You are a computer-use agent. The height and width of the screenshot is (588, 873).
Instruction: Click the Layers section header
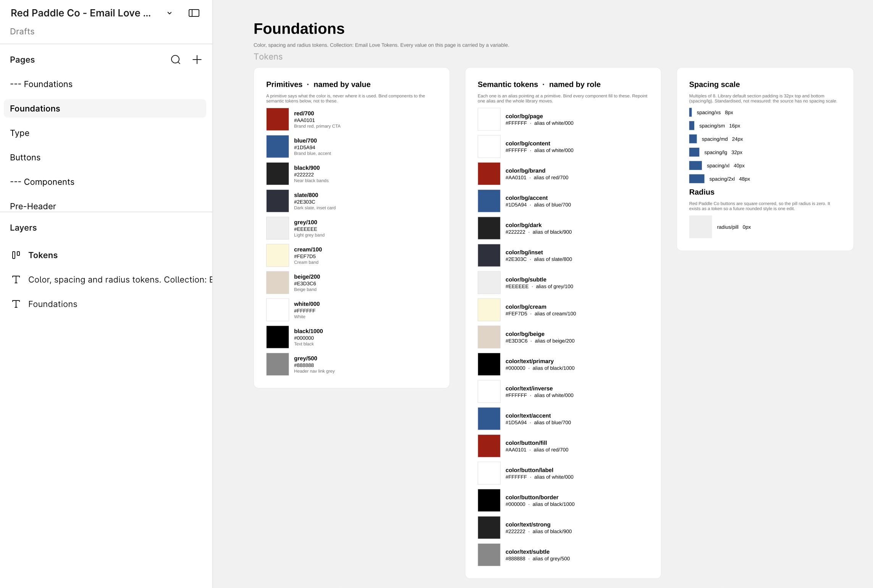point(23,228)
